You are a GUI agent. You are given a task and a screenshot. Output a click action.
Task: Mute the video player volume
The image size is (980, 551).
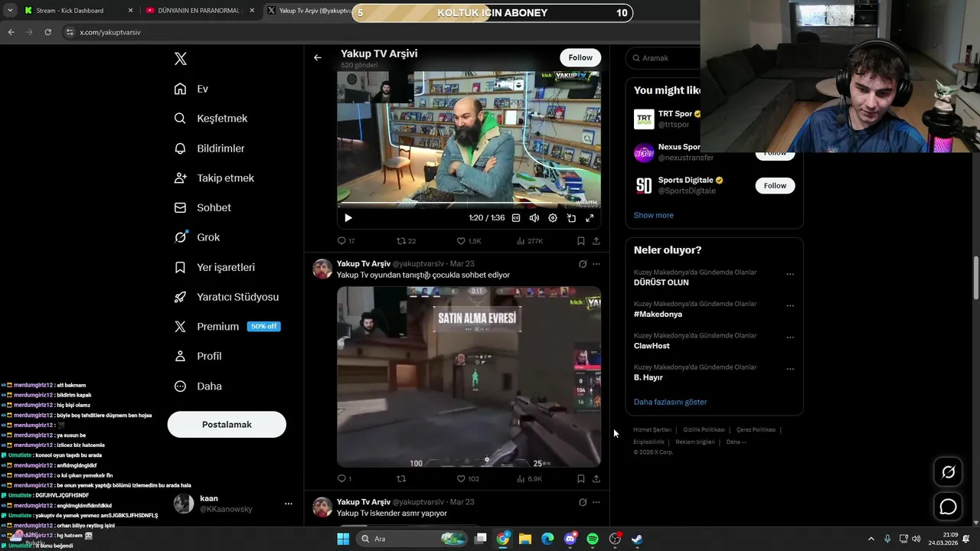point(534,218)
